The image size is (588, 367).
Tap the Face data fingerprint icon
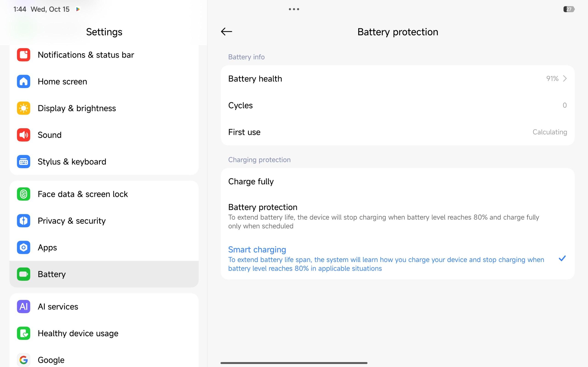pyautogui.click(x=24, y=194)
